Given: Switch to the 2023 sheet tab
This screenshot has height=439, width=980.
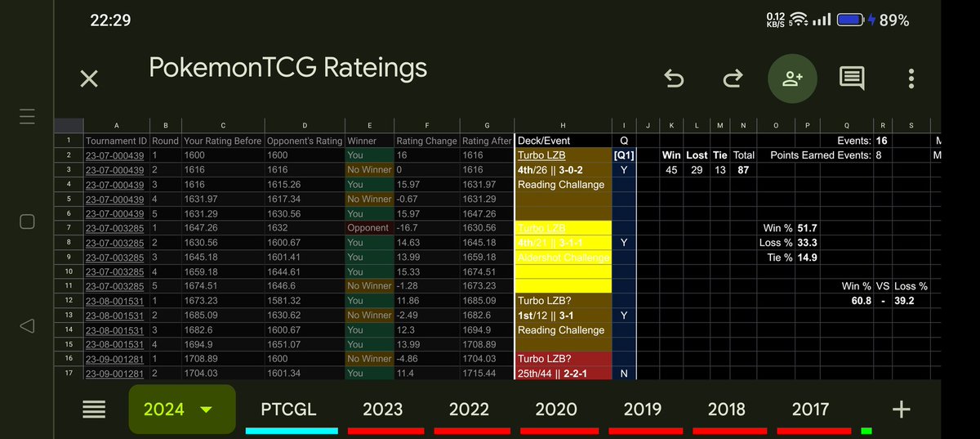Looking at the screenshot, I should click(382, 410).
